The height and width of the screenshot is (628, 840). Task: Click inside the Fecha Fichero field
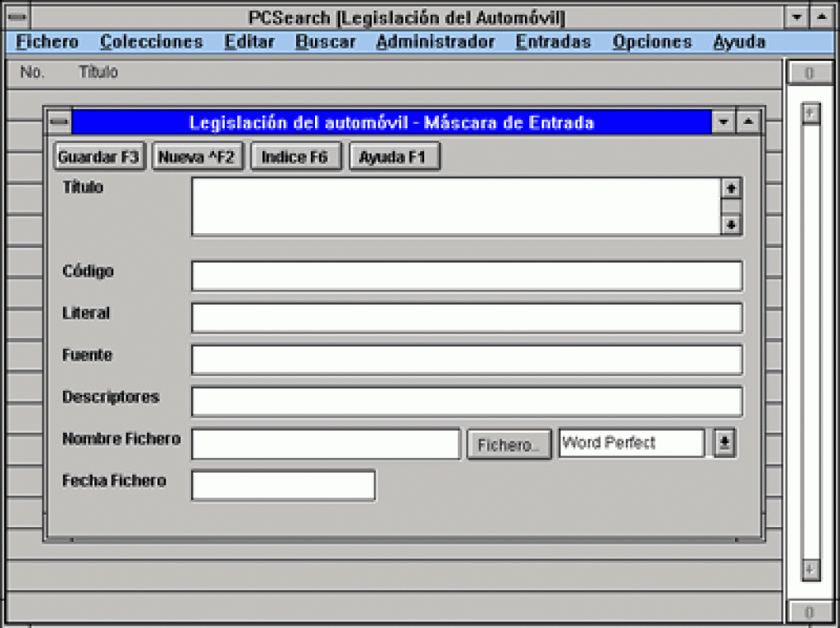pyautogui.click(x=283, y=485)
